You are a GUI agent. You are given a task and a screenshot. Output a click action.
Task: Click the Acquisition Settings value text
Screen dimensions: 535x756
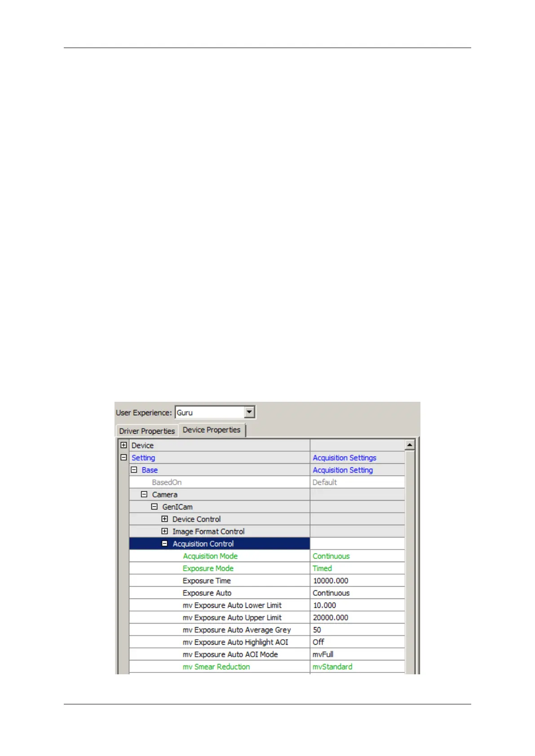point(345,457)
